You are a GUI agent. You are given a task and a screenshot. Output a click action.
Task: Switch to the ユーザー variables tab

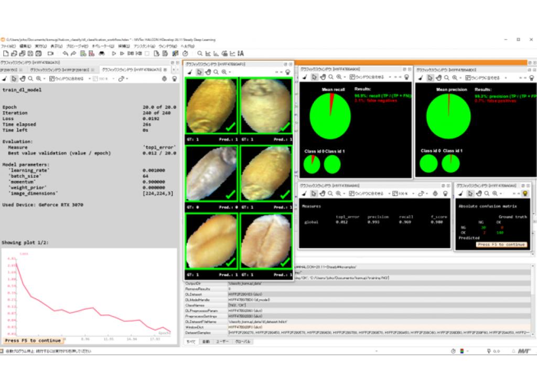[223, 341]
